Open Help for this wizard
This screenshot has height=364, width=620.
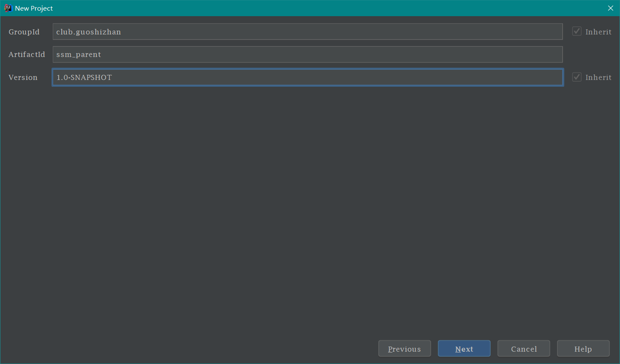(x=583, y=349)
